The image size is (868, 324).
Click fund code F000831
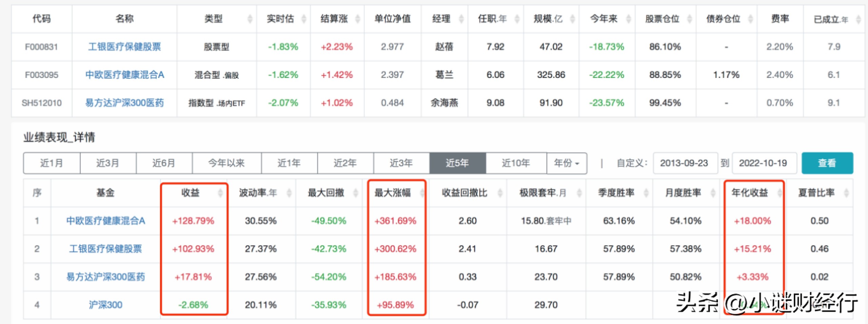[41, 47]
